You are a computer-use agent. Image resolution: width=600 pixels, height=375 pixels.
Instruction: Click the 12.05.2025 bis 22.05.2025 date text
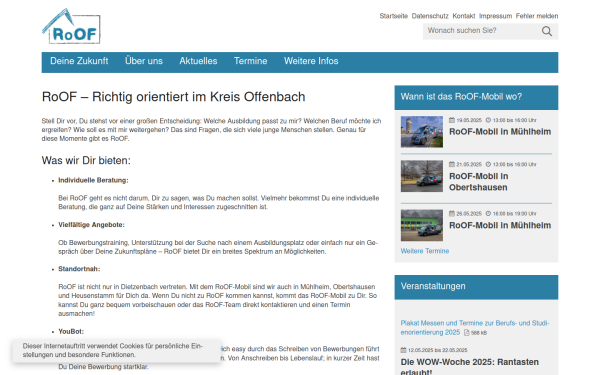(437, 350)
